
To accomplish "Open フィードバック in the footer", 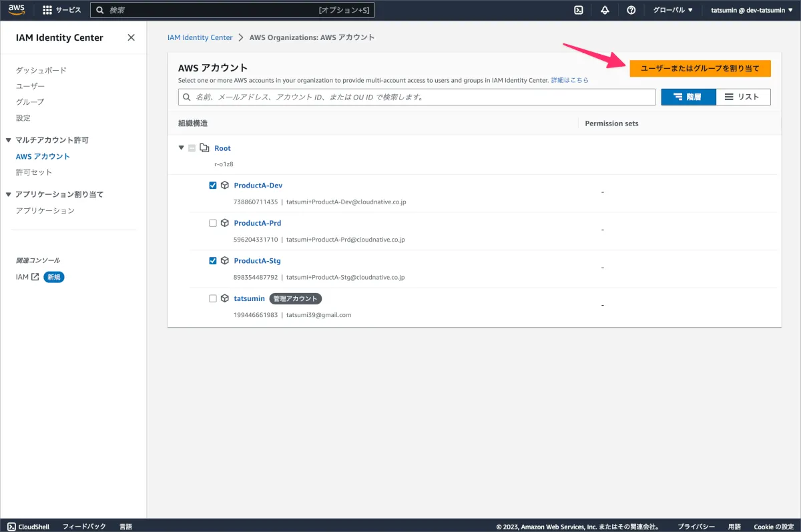I will coord(84,527).
